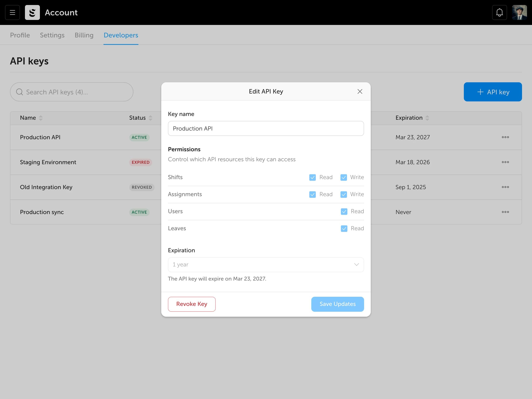
Task: Open the user avatar menu
Action: pos(519,12)
